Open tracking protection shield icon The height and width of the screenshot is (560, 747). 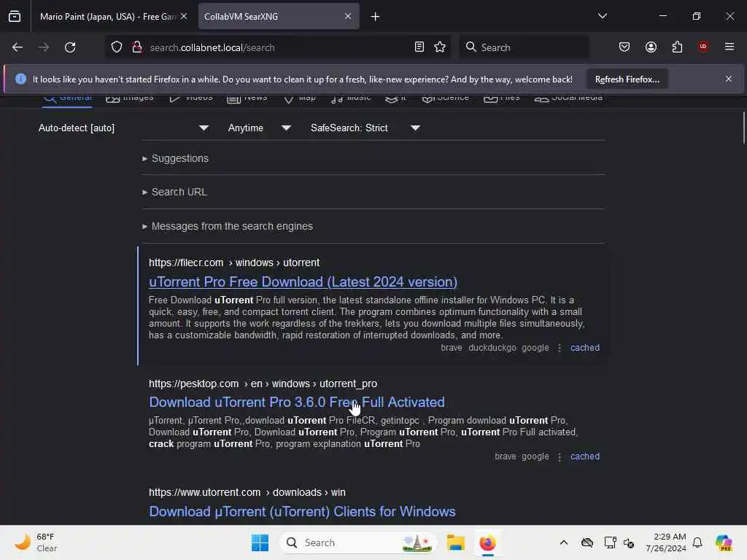(x=117, y=47)
